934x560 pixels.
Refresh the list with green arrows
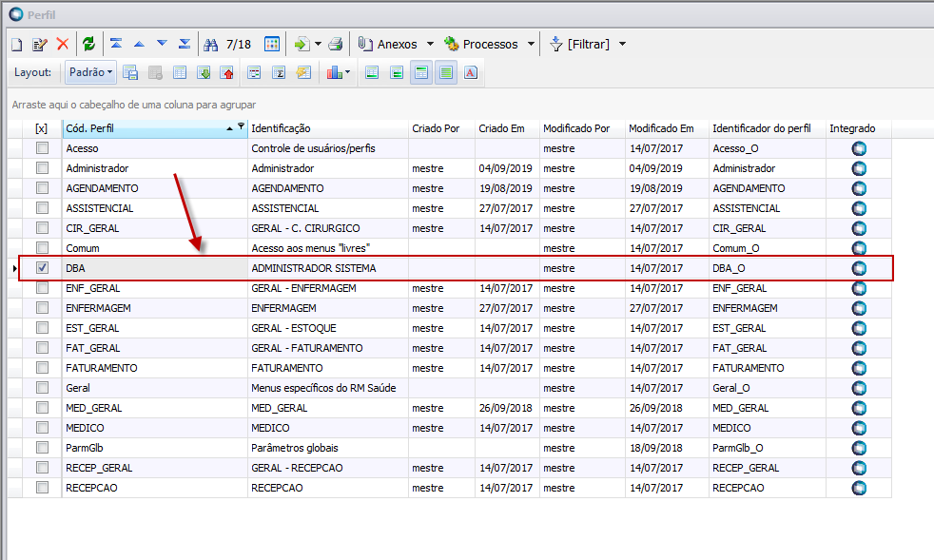[88, 44]
